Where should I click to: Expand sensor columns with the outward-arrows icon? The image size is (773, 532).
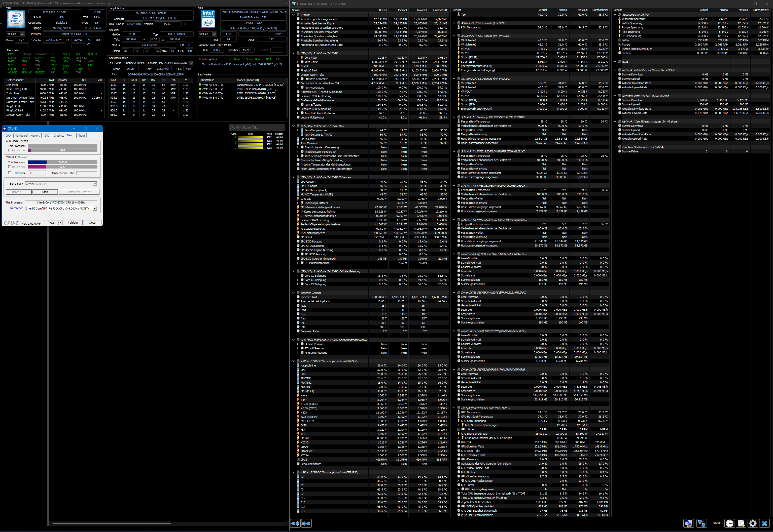point(295,523)
